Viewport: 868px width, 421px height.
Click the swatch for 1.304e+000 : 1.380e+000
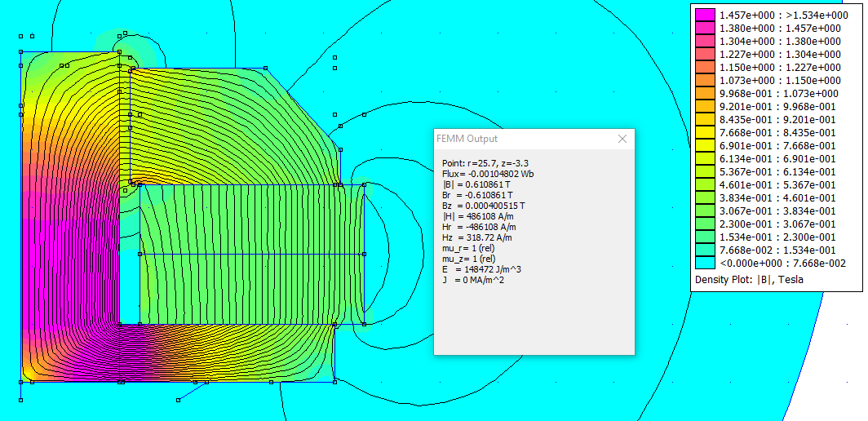coord(705,41)
